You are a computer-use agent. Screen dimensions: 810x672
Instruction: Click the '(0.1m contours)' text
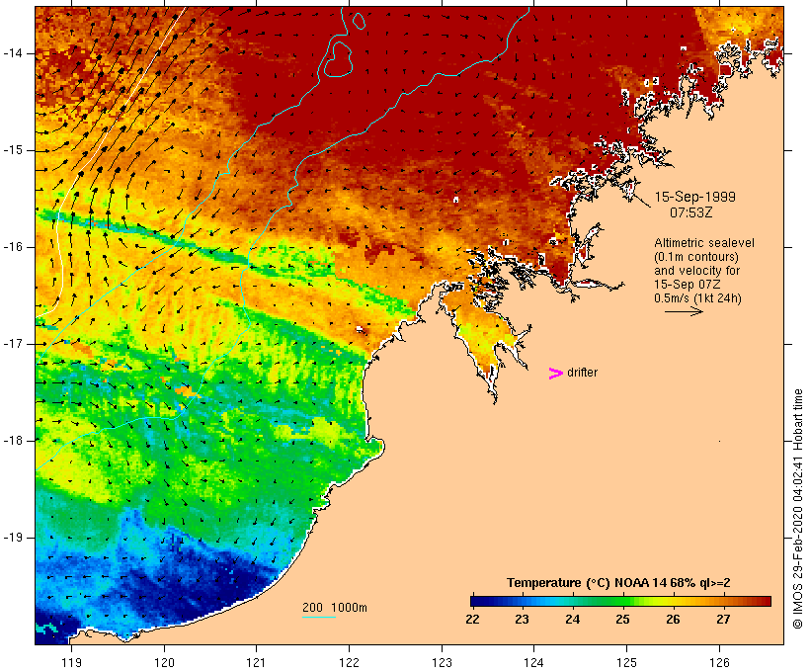(696, 256)
